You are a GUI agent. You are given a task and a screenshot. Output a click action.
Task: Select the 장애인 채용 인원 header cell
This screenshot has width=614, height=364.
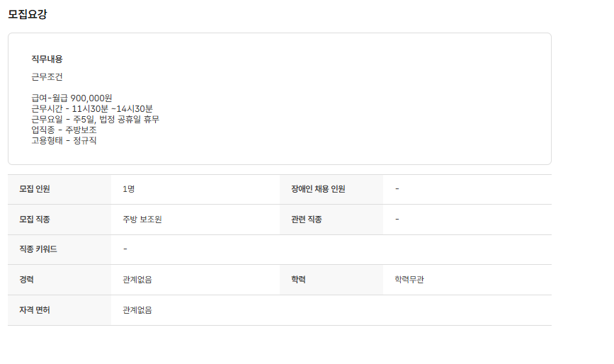click(x=318, y=189)
